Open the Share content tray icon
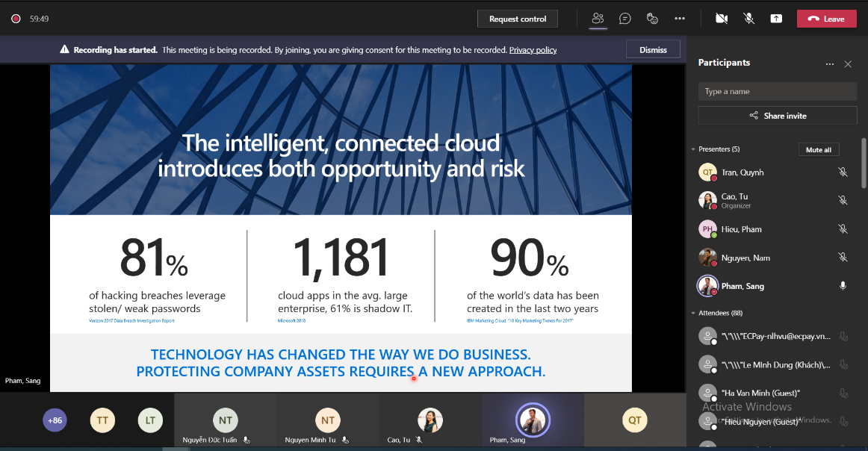 point(776,19)
